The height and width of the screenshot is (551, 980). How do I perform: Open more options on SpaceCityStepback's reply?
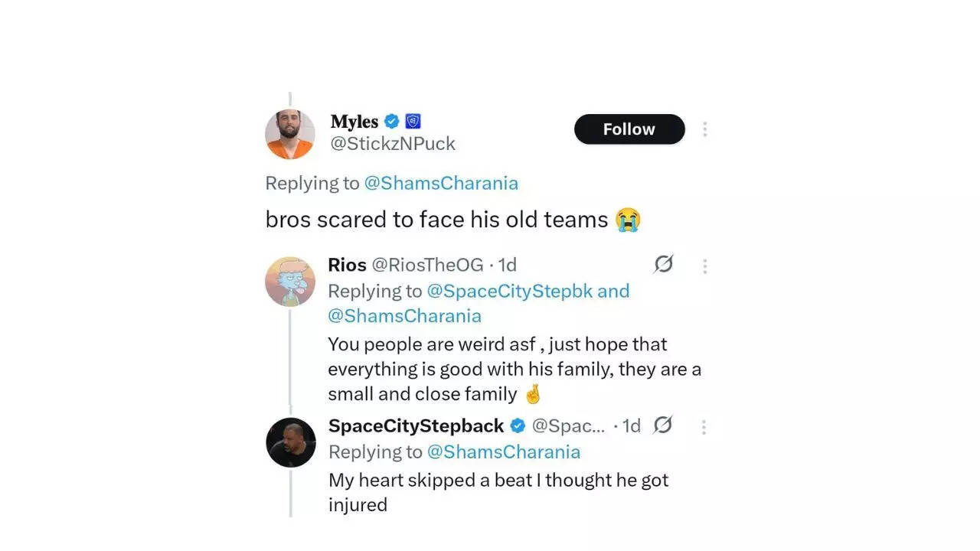[703, 427]
